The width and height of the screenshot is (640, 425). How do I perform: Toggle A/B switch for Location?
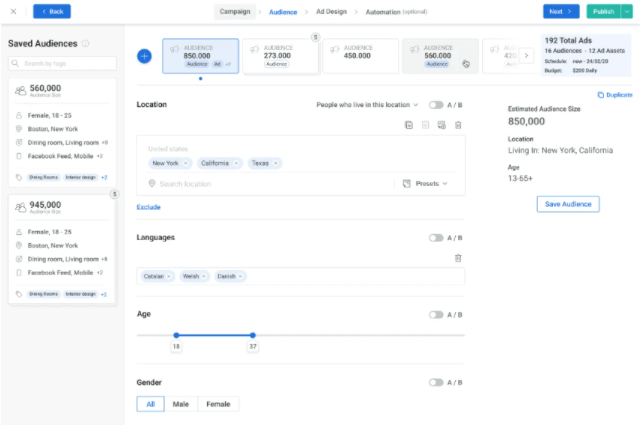tap(436, 105)
